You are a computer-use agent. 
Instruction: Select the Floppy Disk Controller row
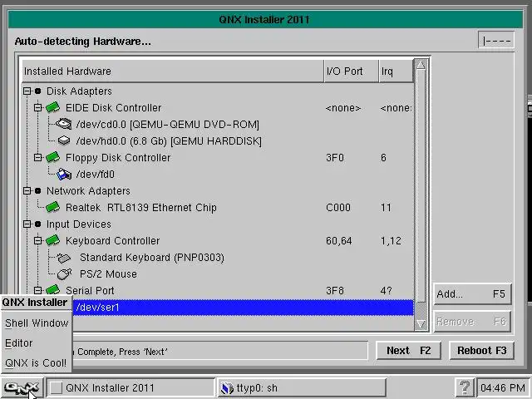218,157
